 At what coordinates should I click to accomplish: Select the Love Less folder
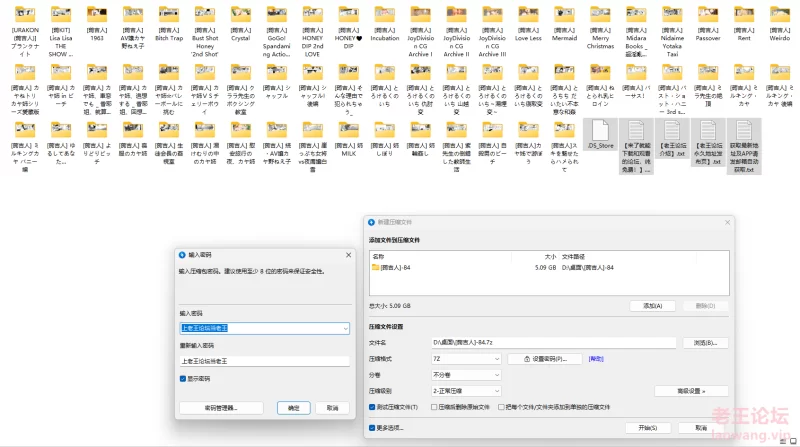click(529, 24)
